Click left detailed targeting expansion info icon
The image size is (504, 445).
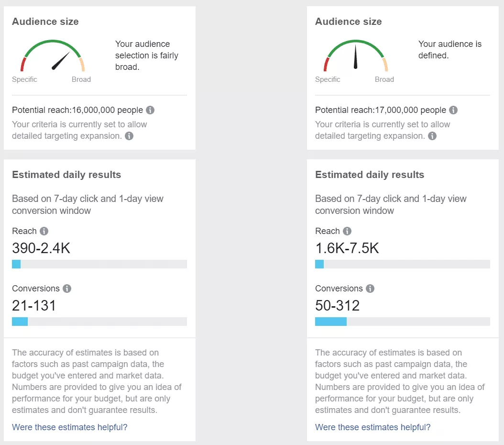tap(129, 136)
